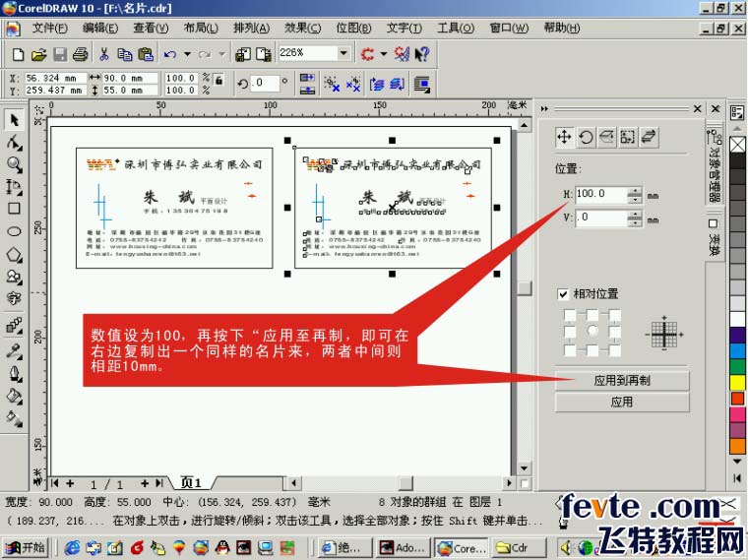Switch docker to Rotate transform icon

click(x=586, y=138)
